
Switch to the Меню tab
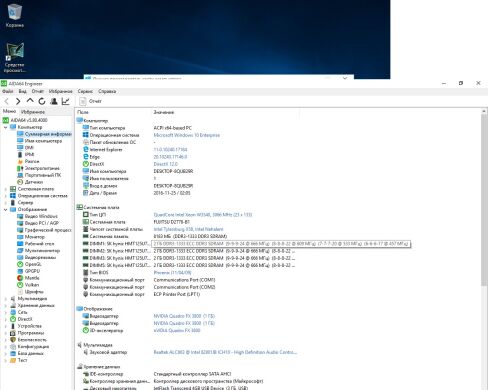(9, 111)
